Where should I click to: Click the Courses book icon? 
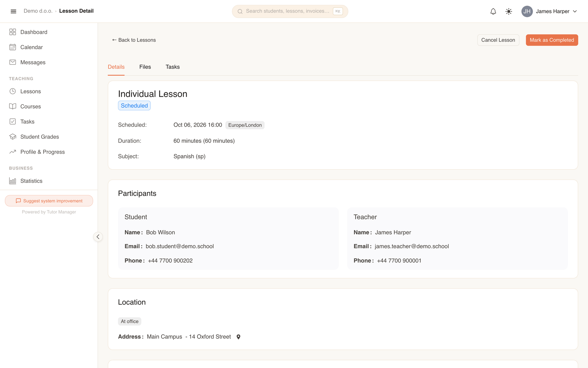coord(13,106)
